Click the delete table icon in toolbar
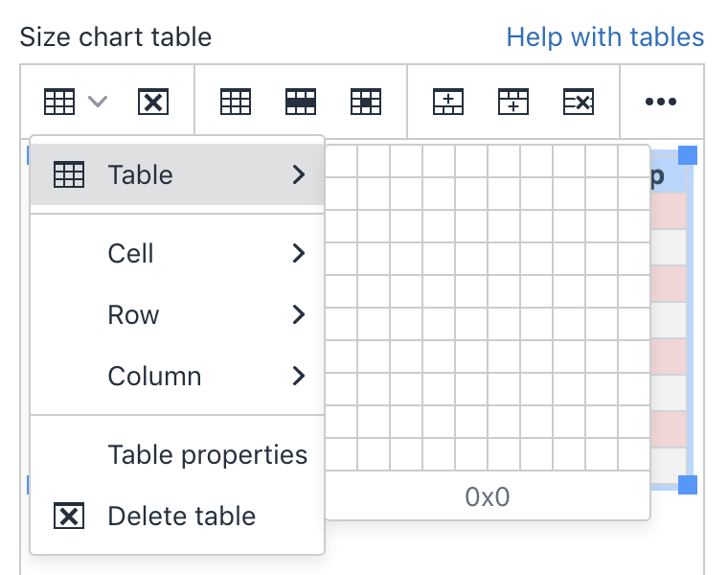Image resolution: width=728 pixels, height=575 pixels. (x=153, y=101)
